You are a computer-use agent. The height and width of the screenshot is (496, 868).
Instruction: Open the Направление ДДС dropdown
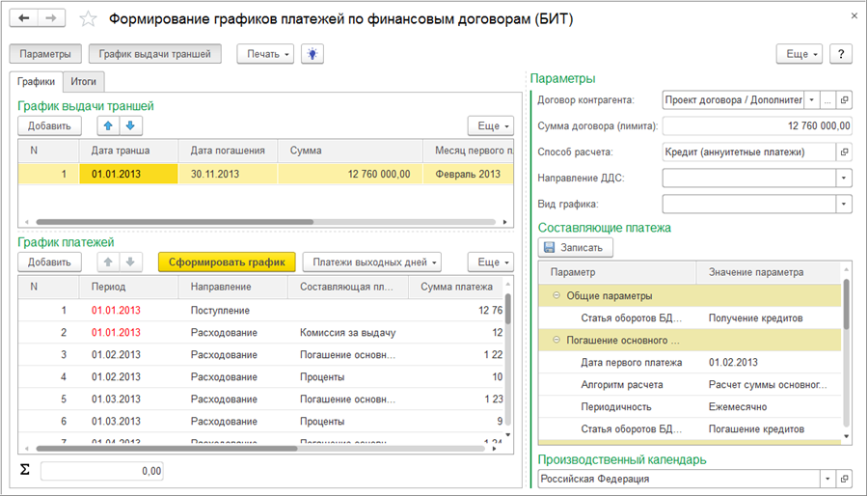click(x=844, y=178)
